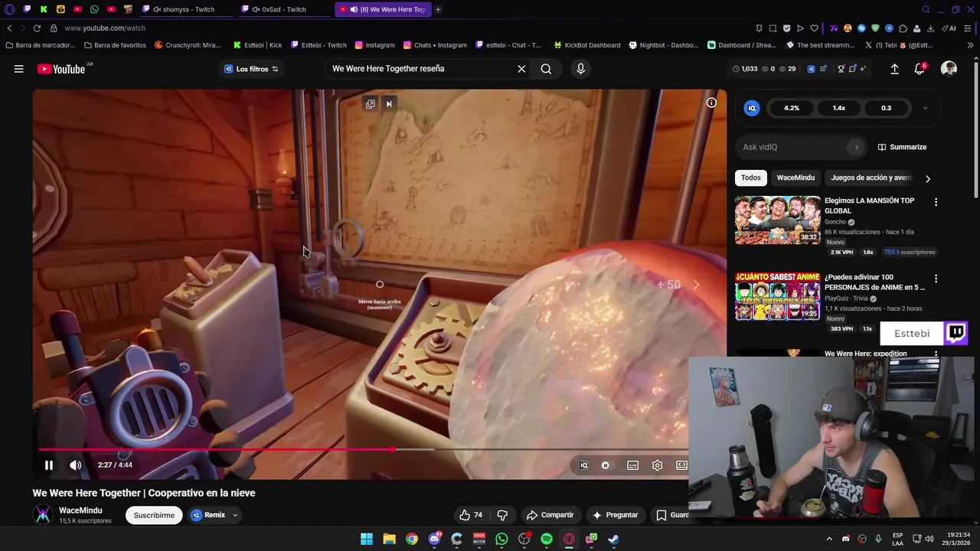
Task: Select the Todos filter chip
Action: click(x=751, y=178)
